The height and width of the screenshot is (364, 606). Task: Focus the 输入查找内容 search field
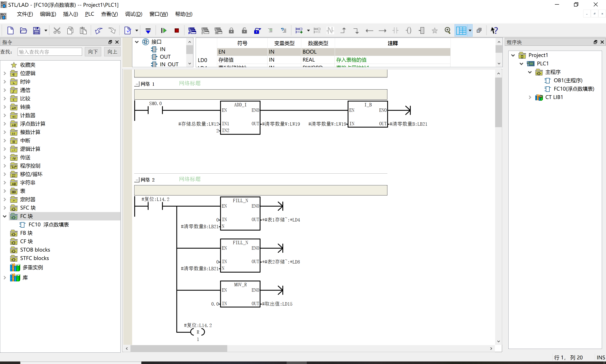coord(50,52)
